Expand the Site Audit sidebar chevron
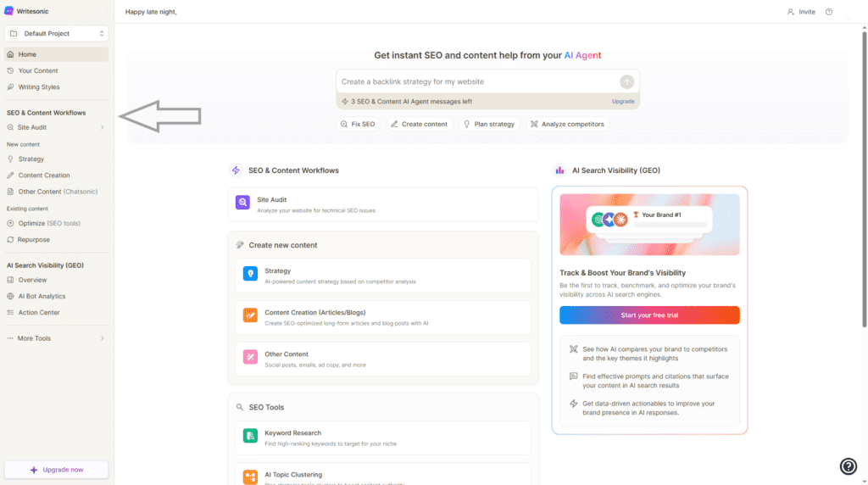This screenshot has height=485, width=868. click(x=103, y=127)
